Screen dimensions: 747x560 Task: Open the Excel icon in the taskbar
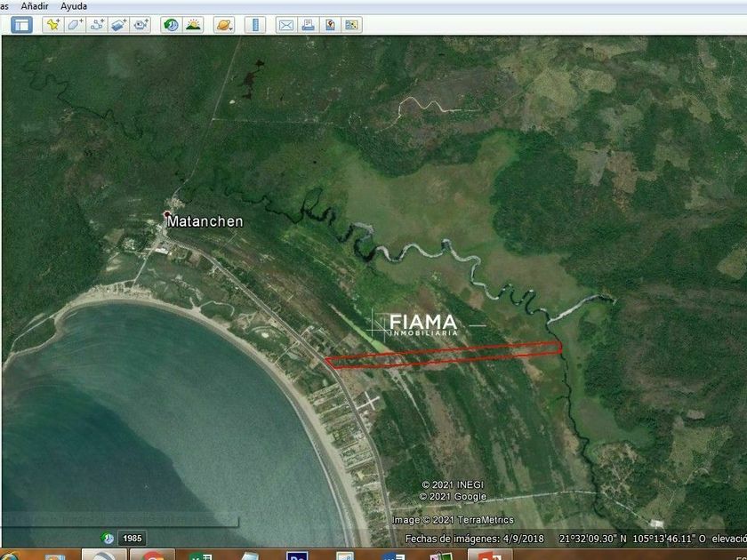200,556
